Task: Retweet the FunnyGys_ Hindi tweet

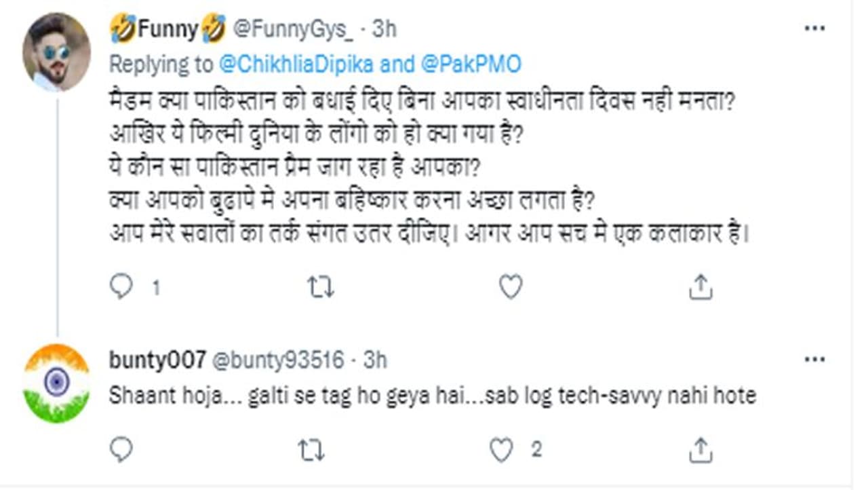Action: [320, 288]
